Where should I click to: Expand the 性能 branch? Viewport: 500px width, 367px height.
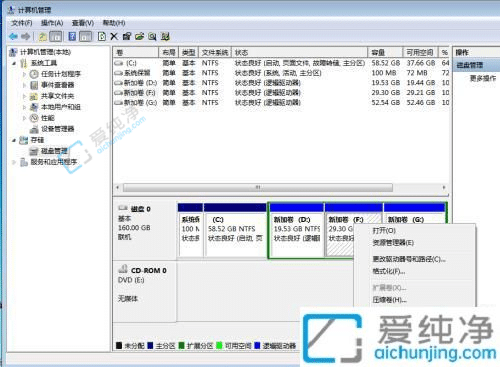(x=24, y=118)
